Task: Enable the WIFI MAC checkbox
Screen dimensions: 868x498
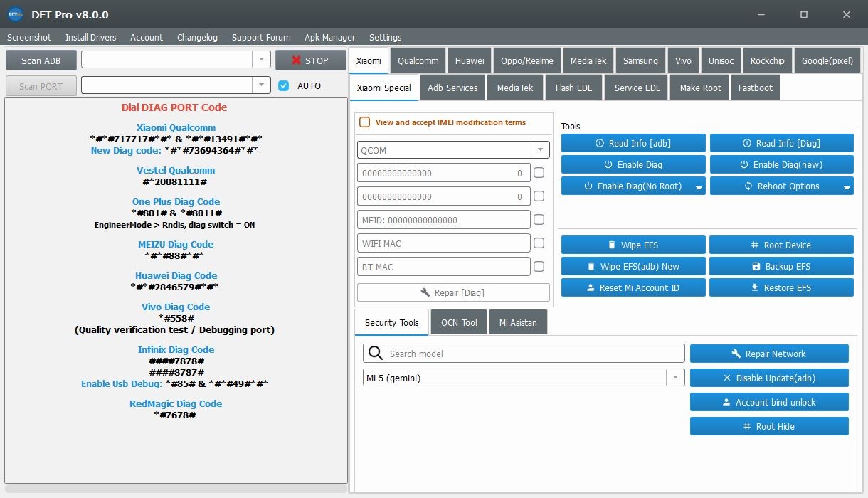Action: 539,243
